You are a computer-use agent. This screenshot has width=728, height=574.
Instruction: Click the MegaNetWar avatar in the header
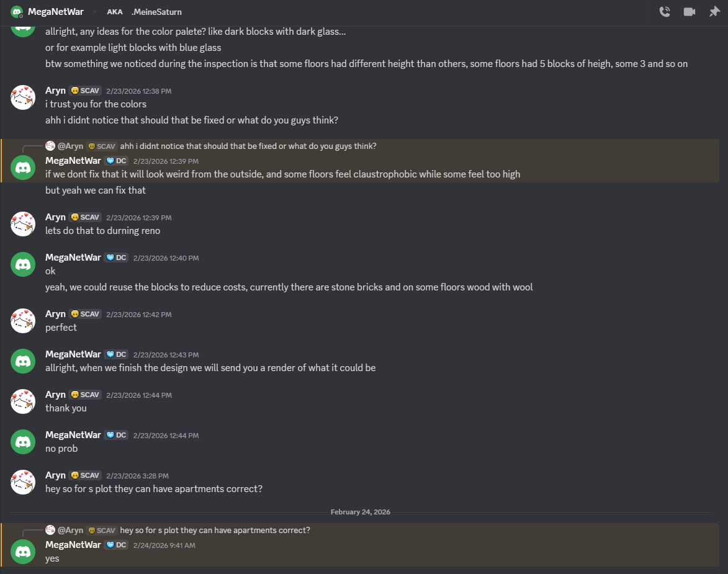click(x=17, y=12)
